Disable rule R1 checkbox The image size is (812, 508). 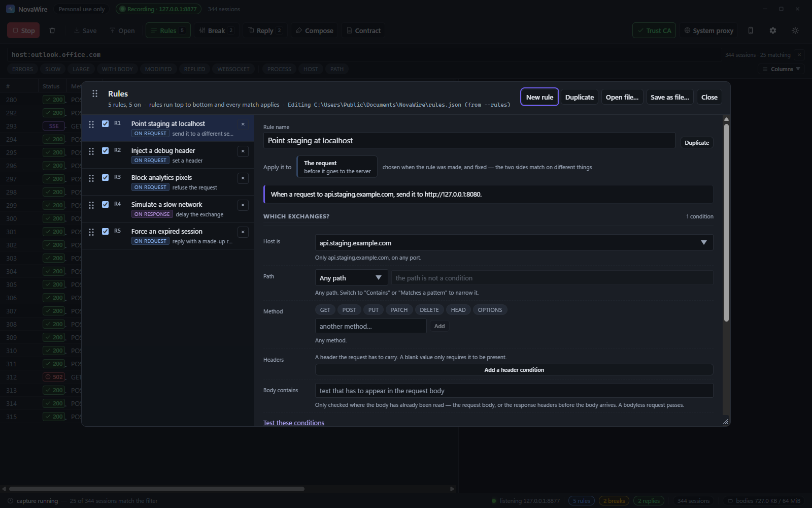(106, 123)
